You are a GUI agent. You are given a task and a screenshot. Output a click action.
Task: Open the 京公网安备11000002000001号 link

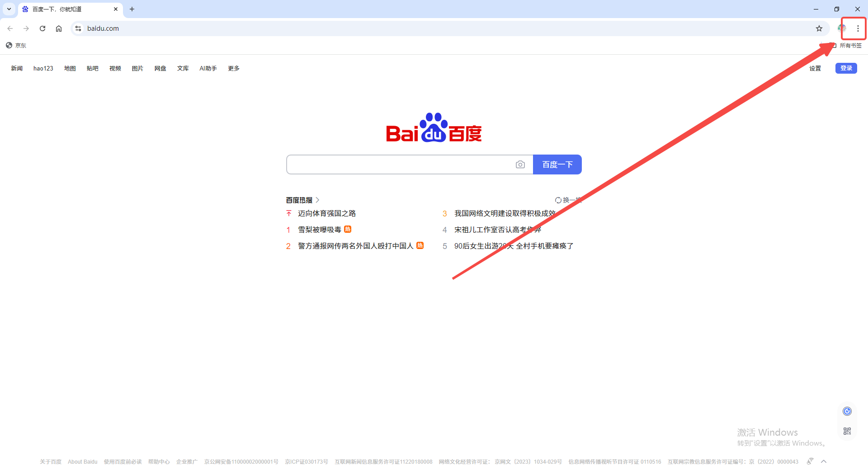click(241, 462)
